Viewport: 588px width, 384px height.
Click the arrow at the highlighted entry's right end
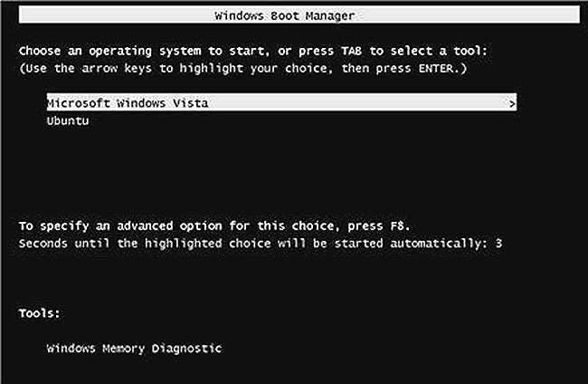coord(513,104)
